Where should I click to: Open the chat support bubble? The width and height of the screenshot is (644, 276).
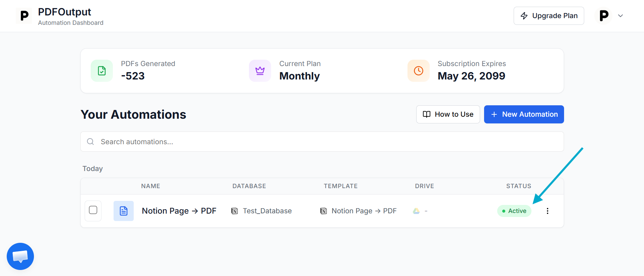click(x=20, y=256)
